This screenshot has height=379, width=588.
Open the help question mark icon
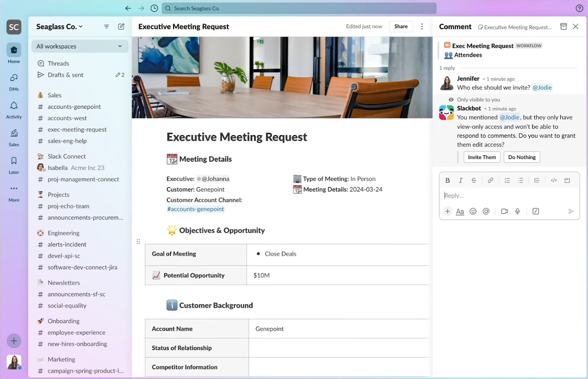pyautogui.click(x=580, y=8)
